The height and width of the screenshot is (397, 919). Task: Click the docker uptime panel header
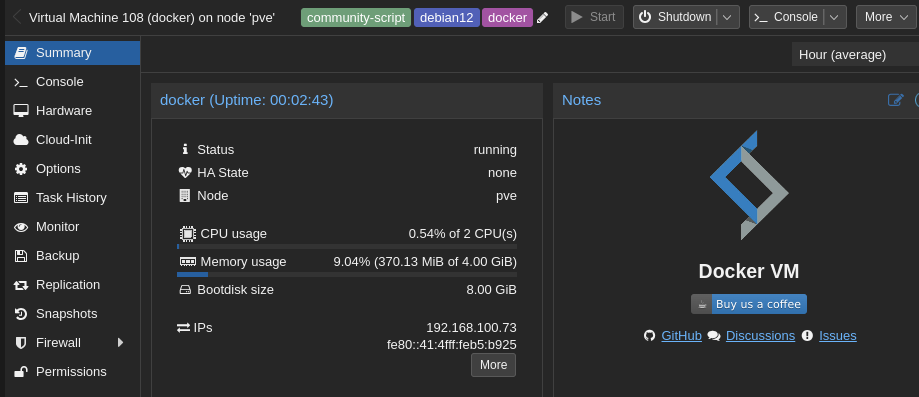click(x=347, y=100)
